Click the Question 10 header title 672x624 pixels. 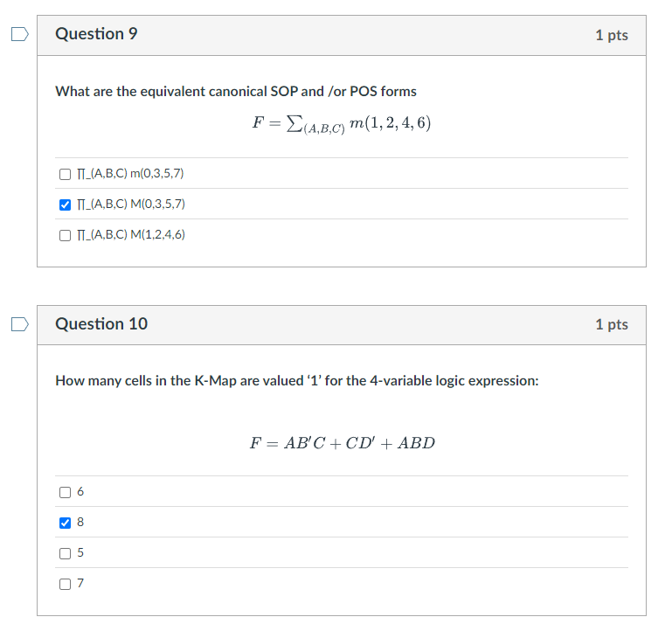pyautogui.click(x=101, y=324)
